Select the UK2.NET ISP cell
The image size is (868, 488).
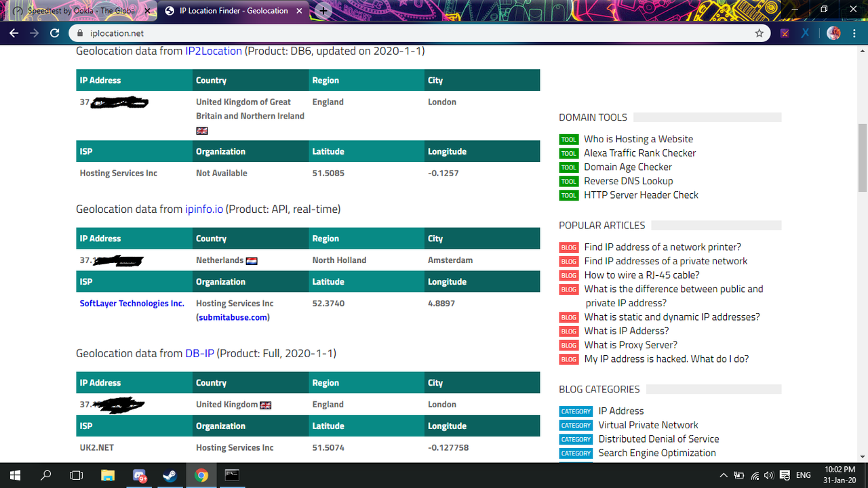pos(97,448)
